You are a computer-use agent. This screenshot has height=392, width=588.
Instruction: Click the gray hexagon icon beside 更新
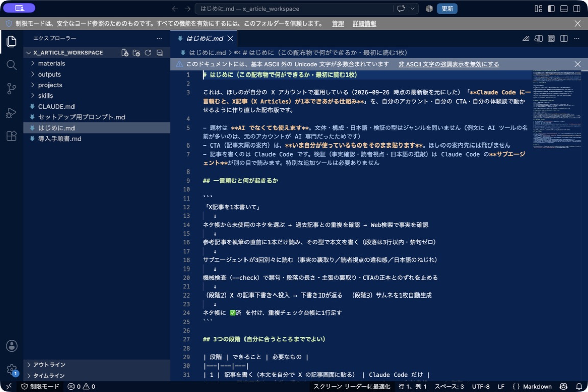tap(429, 9)
